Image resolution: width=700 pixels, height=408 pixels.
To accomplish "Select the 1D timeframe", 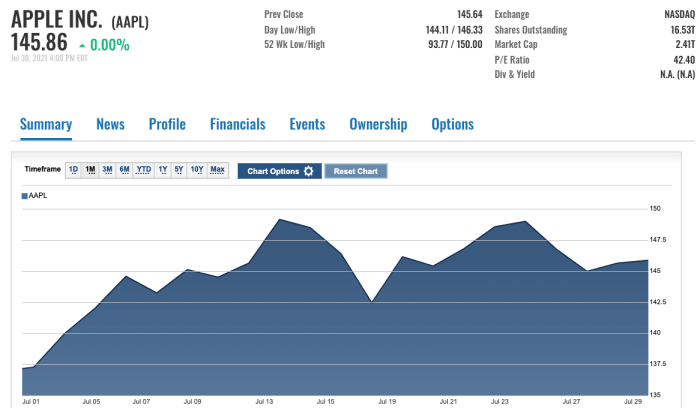I will (x=74, y=170).
